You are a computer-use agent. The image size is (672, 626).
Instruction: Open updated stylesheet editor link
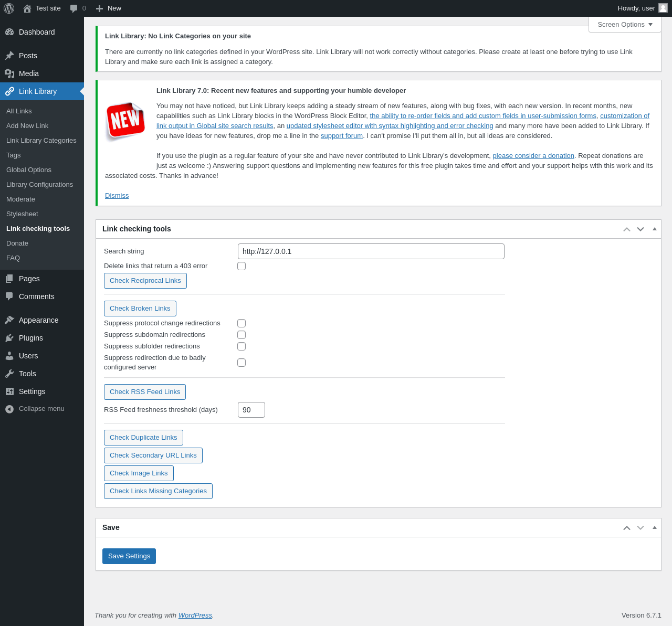coord(390,126)
